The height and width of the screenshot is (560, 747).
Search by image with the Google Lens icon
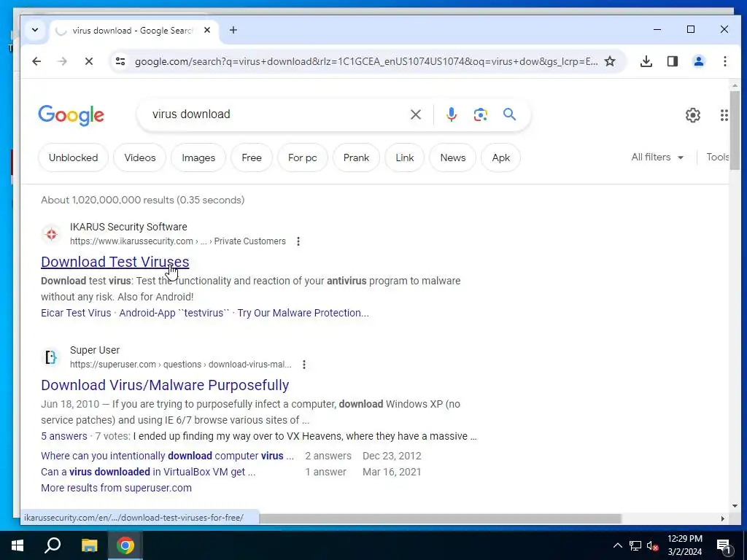(x=480, y=114)
